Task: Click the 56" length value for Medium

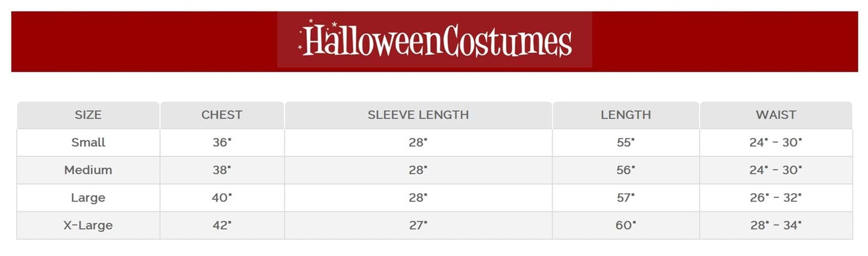Action: (626, 170)
